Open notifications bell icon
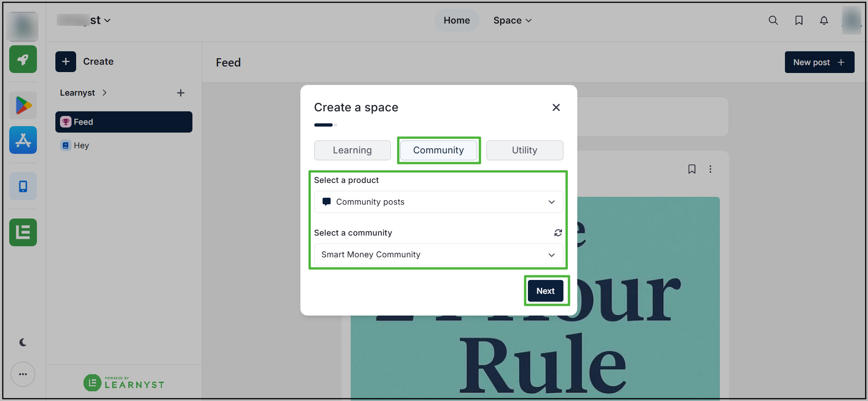The width and height of the screenshot is (868, 401). pos(824,20)
